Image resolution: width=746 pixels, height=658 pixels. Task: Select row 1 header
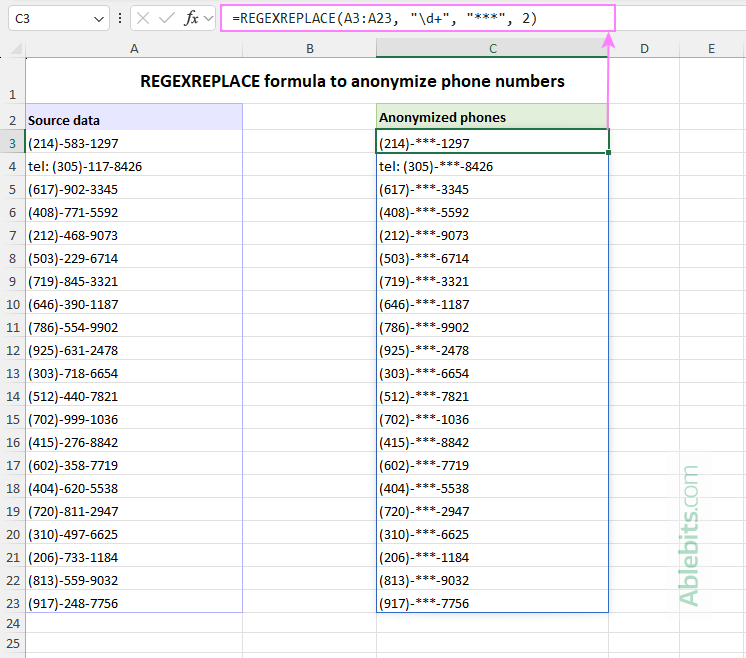click(x=12, y=81)
